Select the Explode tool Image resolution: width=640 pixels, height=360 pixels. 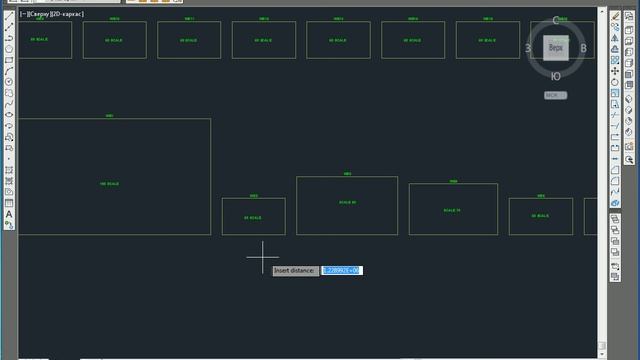(615, 203)
